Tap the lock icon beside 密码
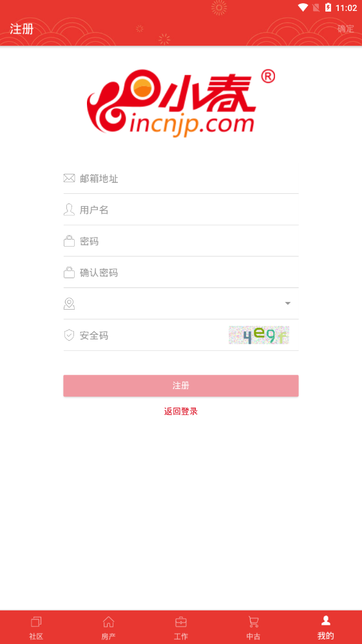 [x=69, y=241]
